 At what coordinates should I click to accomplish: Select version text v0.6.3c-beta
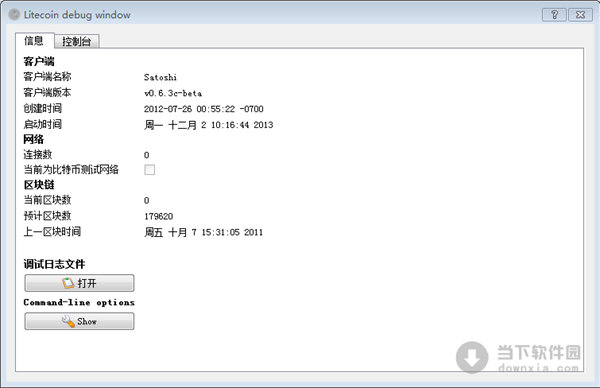pos(173,93)
